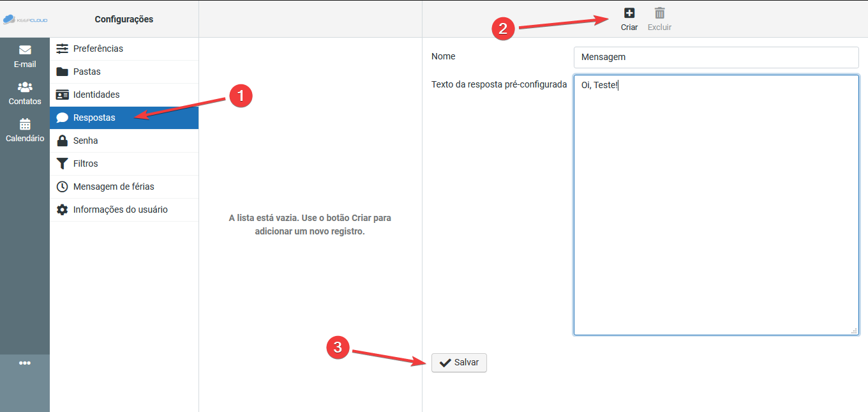Image resolution: width=868 pixels, height=412 pixels.
Task: Click the Senha padlock icon
Action: (x=62, y=141)
